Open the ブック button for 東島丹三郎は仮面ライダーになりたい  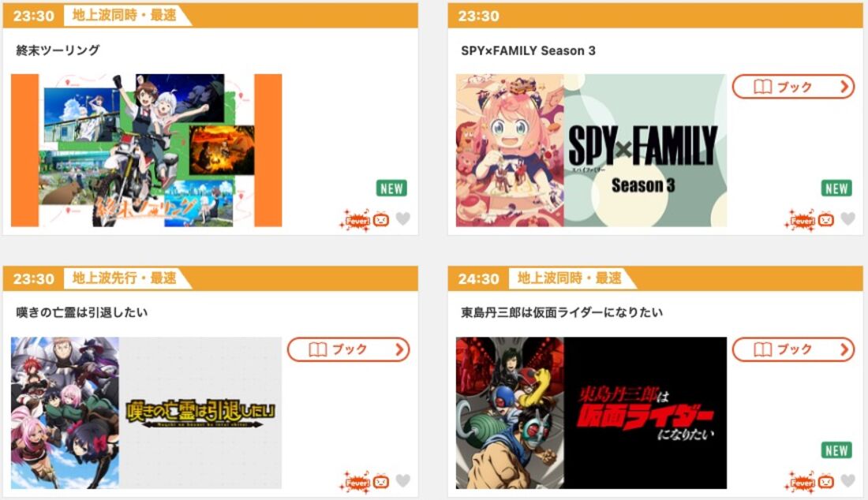[x=793, y=349]
